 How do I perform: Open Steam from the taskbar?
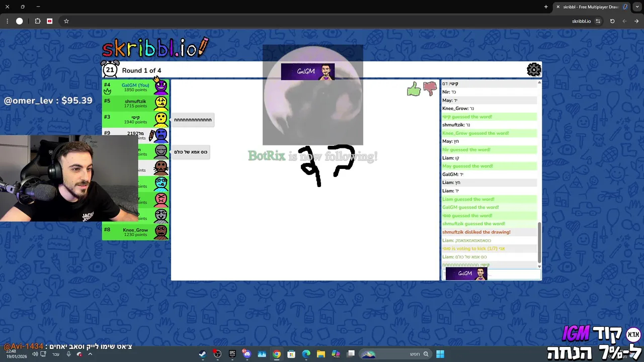[x=202, y=354]
